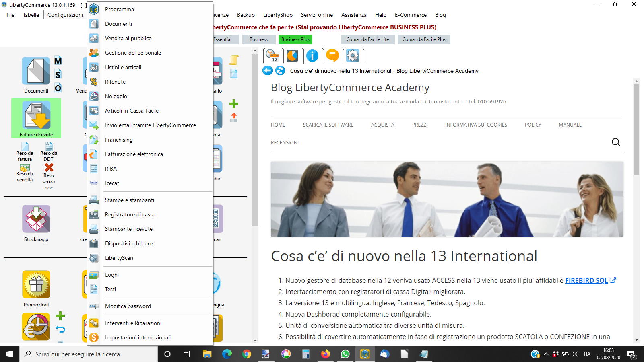The width and height of the screenshot is (644, 362).
Task: Select Invio email tramite LibertyCommerce entry
Action: 150,125
